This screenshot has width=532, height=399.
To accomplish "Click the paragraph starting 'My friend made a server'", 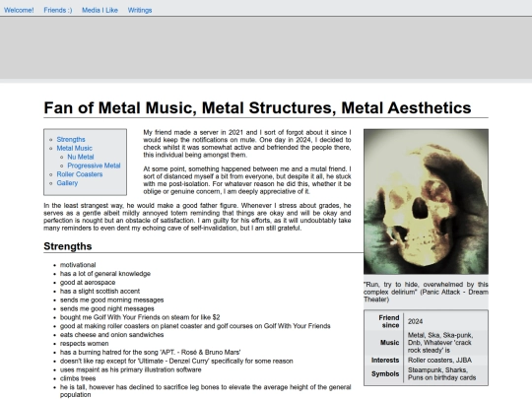I will 247,144.
